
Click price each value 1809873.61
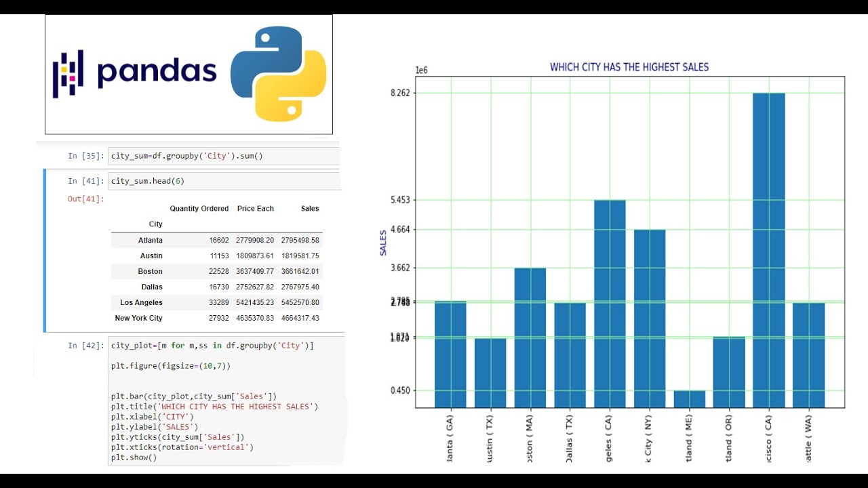pyautogui.click(x=255, y=256)
